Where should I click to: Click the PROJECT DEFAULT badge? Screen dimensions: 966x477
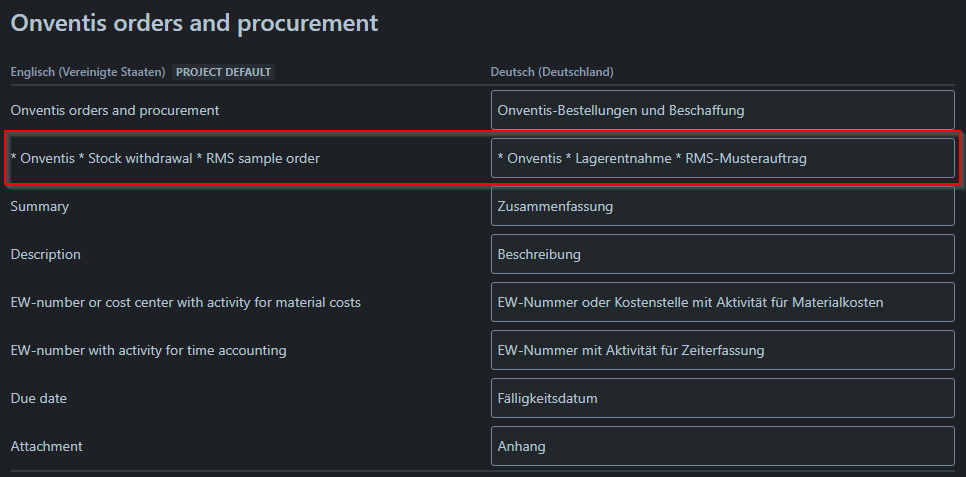[x=224, y=72]
